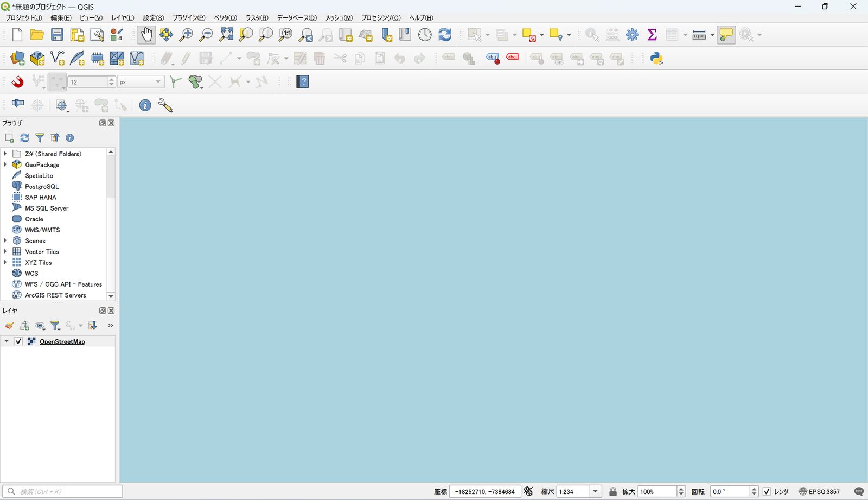Toggle OpenStreetMap layer visibility checkbox
Viewport: 868px width, 500px height.
(x=18, y=341)
